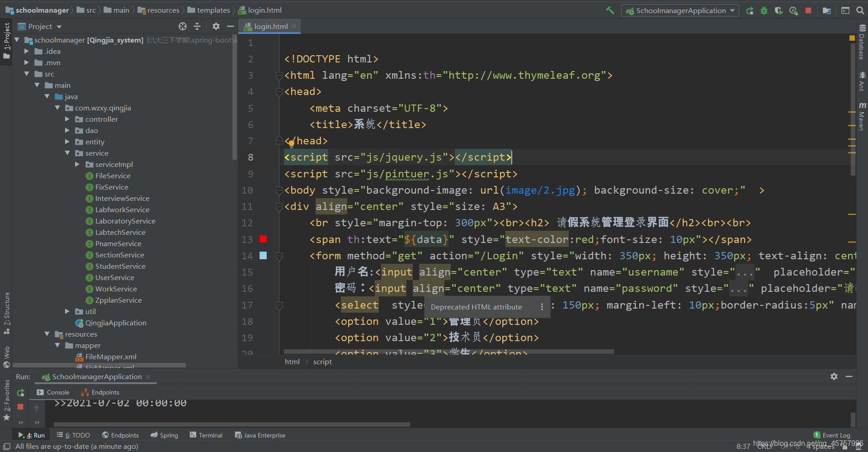Click the templates breadcrumb in navigation bar
The width and height of the screenshot is (868, 452).
[x=209, y=10]
